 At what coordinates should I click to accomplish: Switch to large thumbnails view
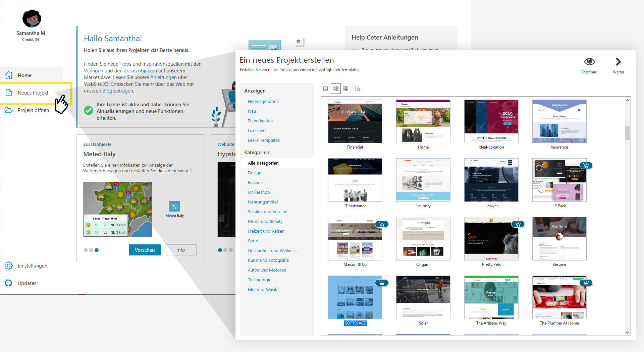tap(346, 89)
